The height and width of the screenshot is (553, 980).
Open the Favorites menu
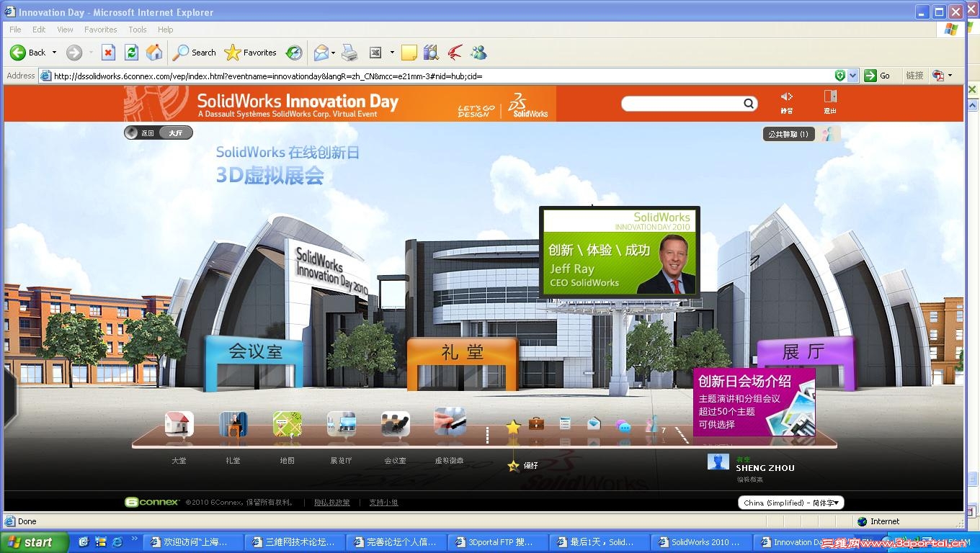tap(100, 30)
